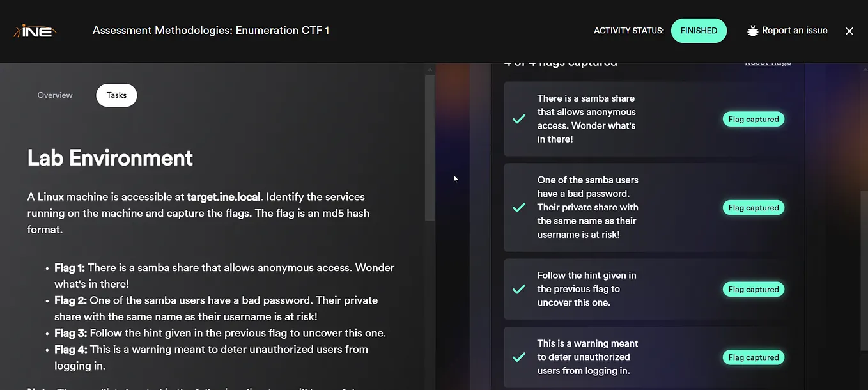Open Report an issue
868x390 pixels.
tap(794, 30)
